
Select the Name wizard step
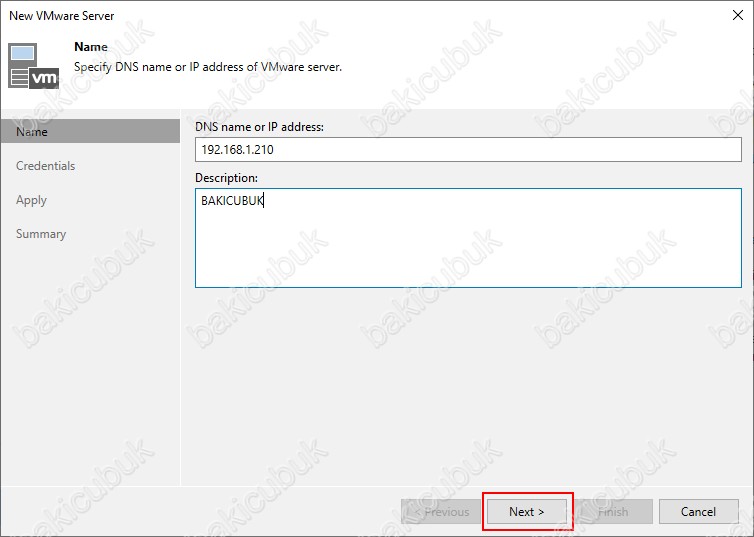(90, 131)
